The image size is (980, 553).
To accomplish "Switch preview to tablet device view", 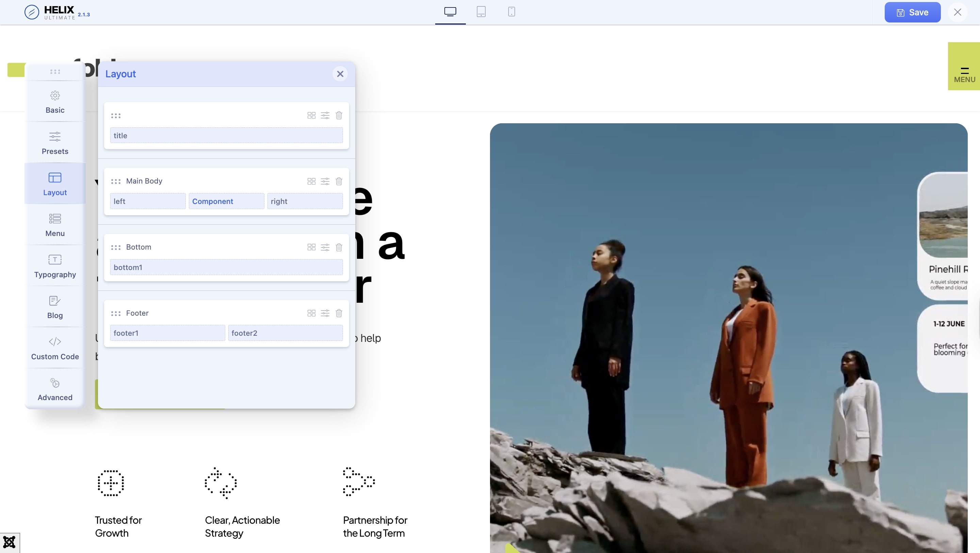I will click(481, 12).
